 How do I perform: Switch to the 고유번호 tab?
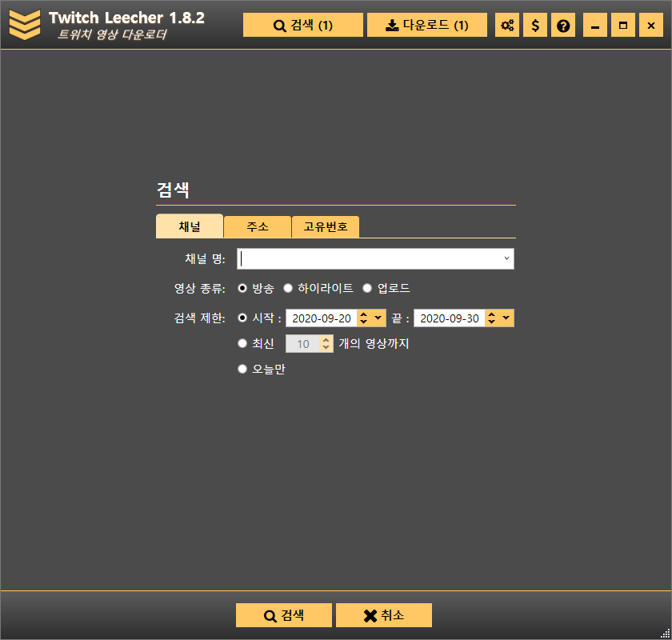(326, 226)
